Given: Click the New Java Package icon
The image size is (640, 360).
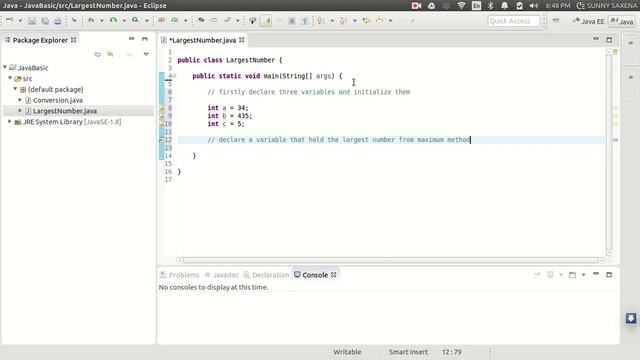Looking at the screenshot, I should tap(162, 20).
